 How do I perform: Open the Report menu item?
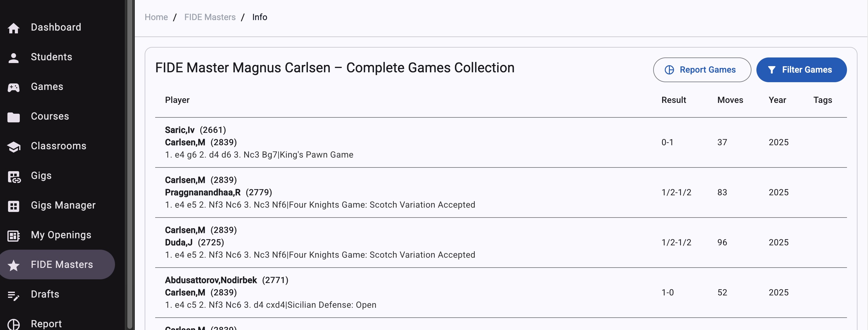tap(46, 324)
